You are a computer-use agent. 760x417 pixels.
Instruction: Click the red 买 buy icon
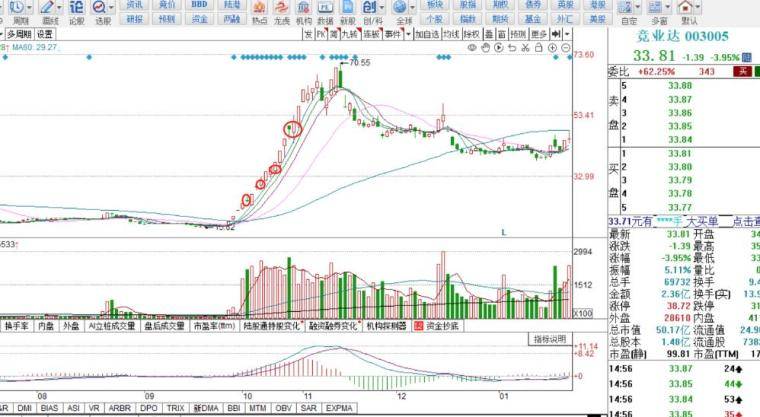pos(743,71)
